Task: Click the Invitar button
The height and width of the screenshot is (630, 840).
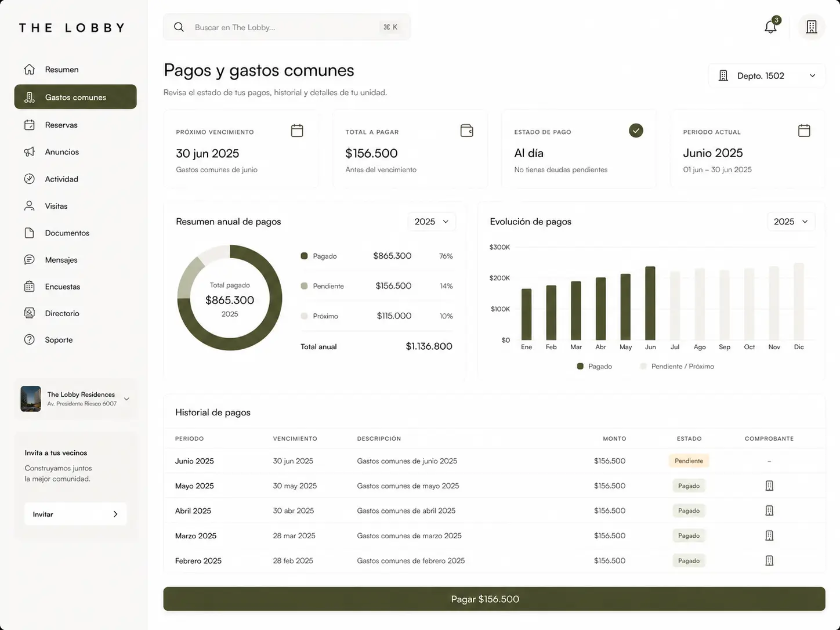Action: pyautogui.click(x=75, y=514)
